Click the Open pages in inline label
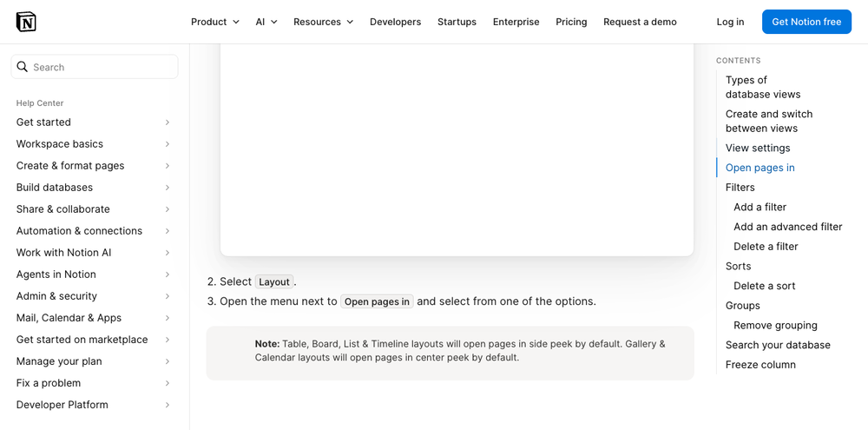 pos(377,301)
